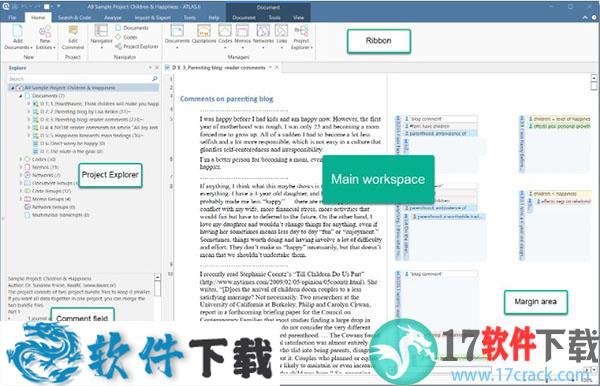Open the Codes navigator entry
600x386 pixels.
[126, 37]
